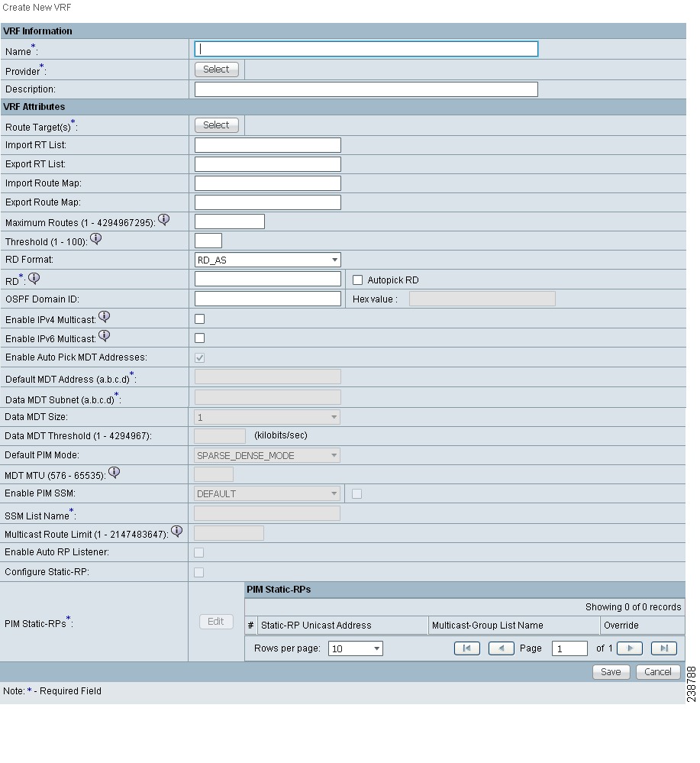Click the Data MDT Subnet field
The image size is (700, 763).
pos(267,397)
